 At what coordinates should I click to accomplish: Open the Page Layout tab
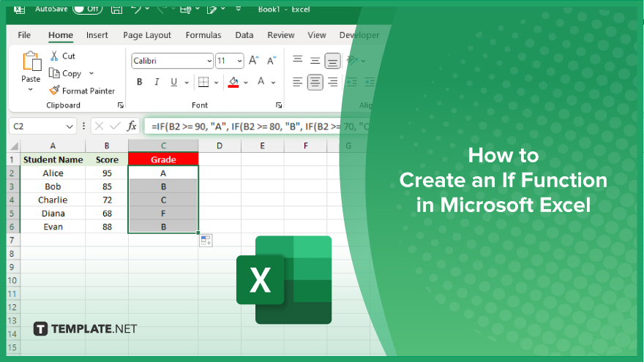click(x=147, y=35)
